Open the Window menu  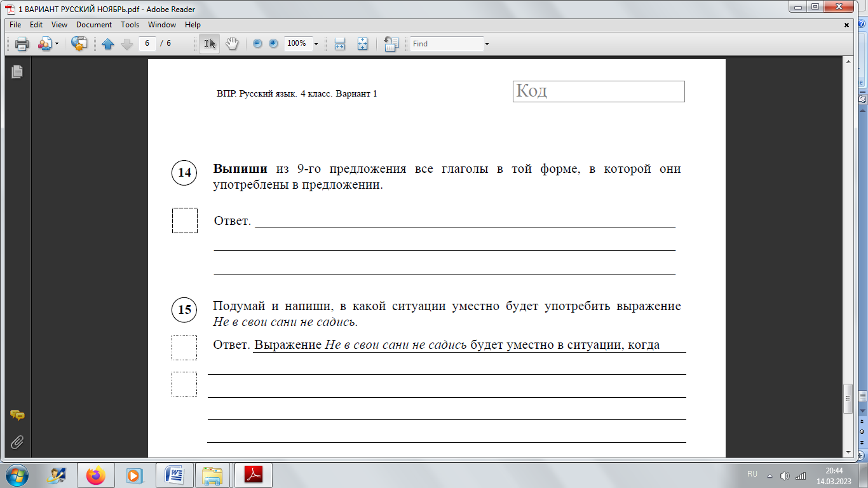162,25
